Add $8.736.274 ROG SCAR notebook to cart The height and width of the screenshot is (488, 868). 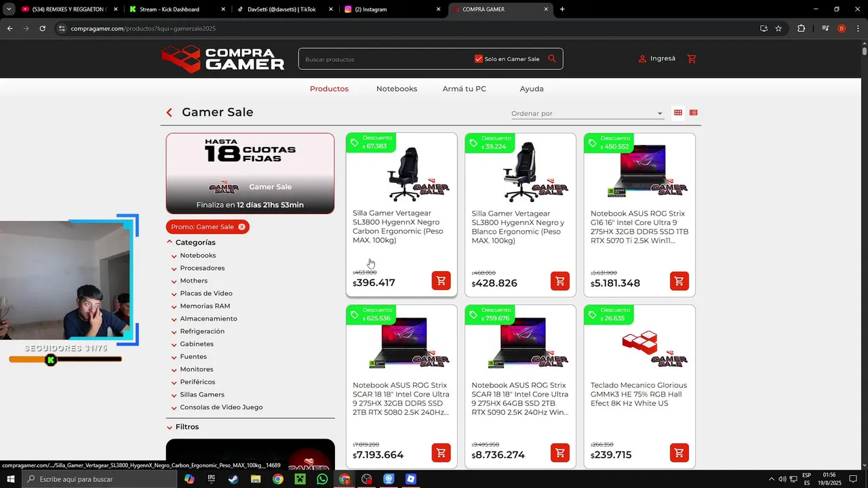pos(560,452)
